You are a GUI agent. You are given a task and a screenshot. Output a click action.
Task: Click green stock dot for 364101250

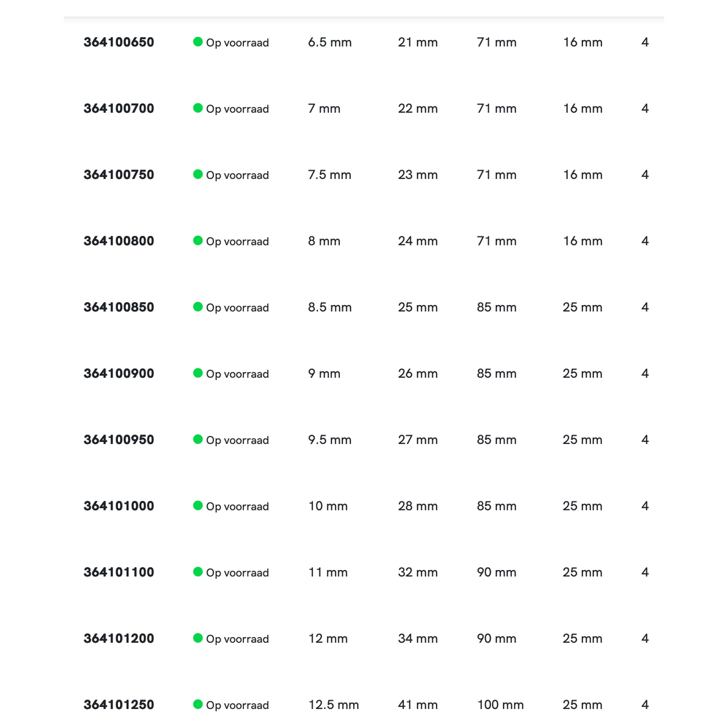[197, 704]
